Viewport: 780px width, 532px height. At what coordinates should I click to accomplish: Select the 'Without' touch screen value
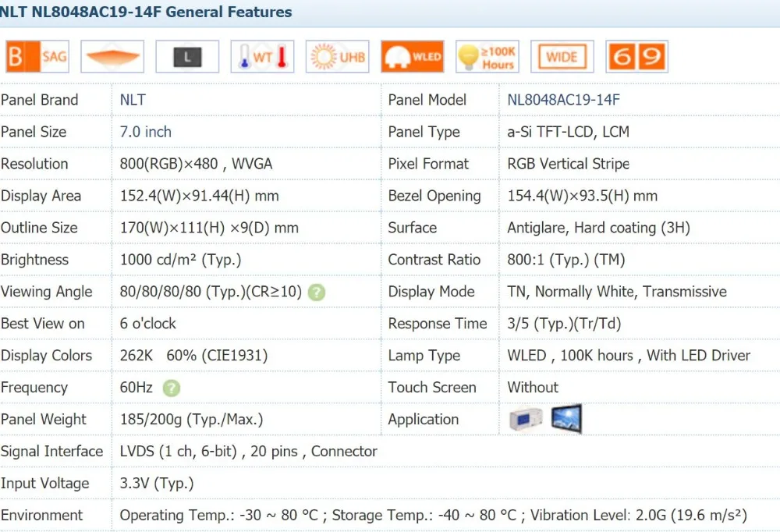533,387
